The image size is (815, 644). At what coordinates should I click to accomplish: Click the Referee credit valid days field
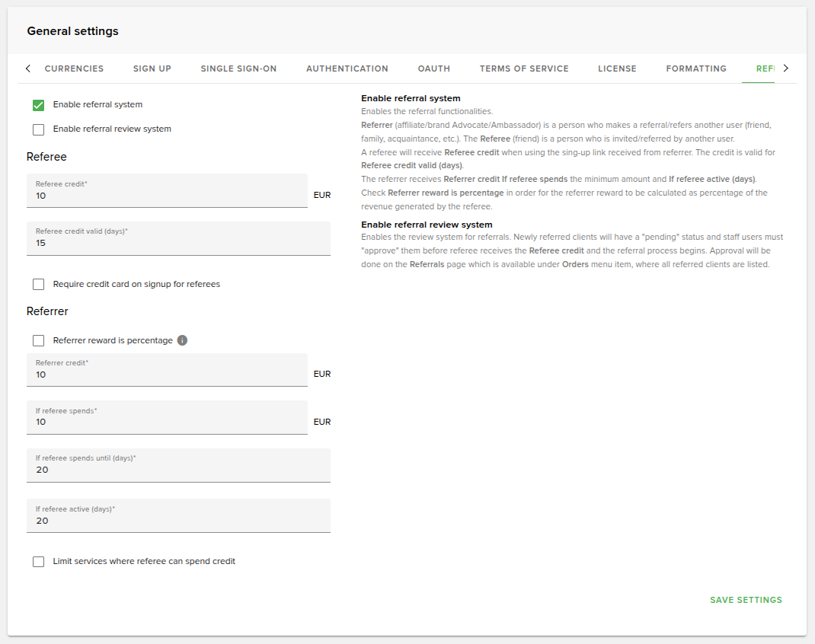178,243
